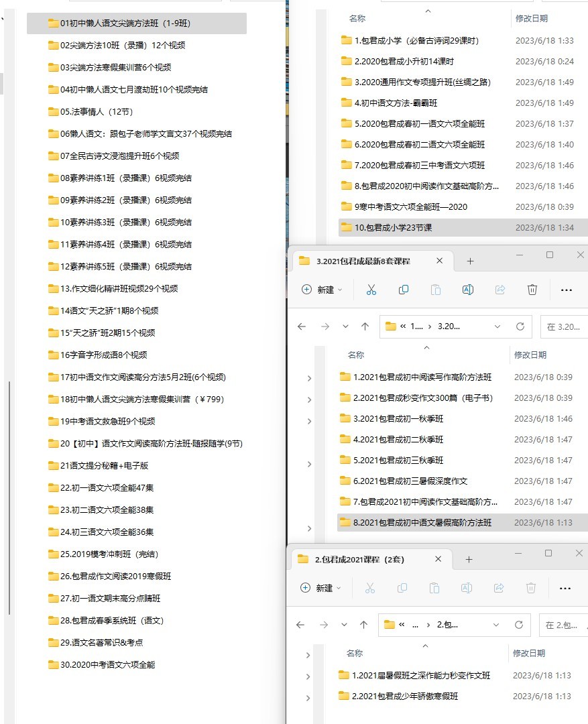Open more options ellipsis in 3.2021包君成最新8套课程 window

point(567,290)
